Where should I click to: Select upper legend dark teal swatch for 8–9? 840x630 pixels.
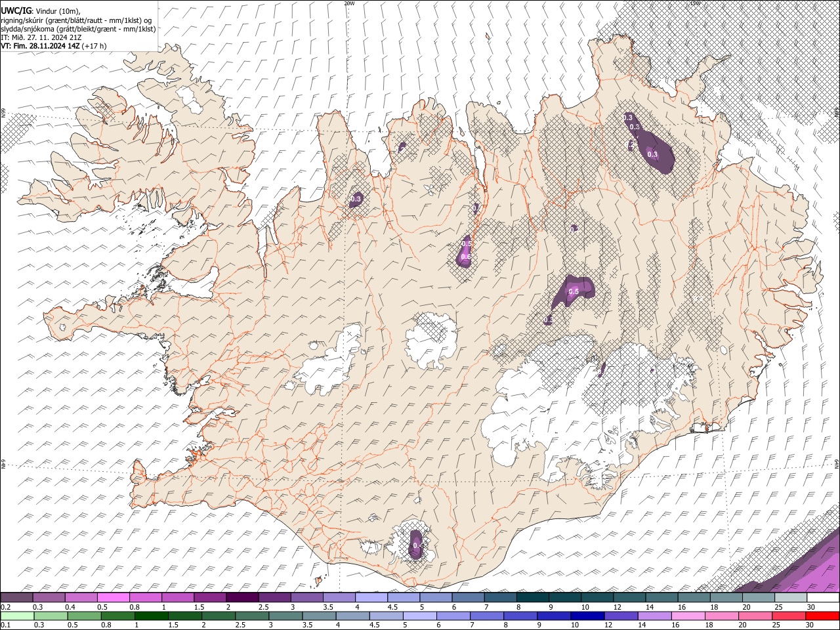click(x=532, y=597)
